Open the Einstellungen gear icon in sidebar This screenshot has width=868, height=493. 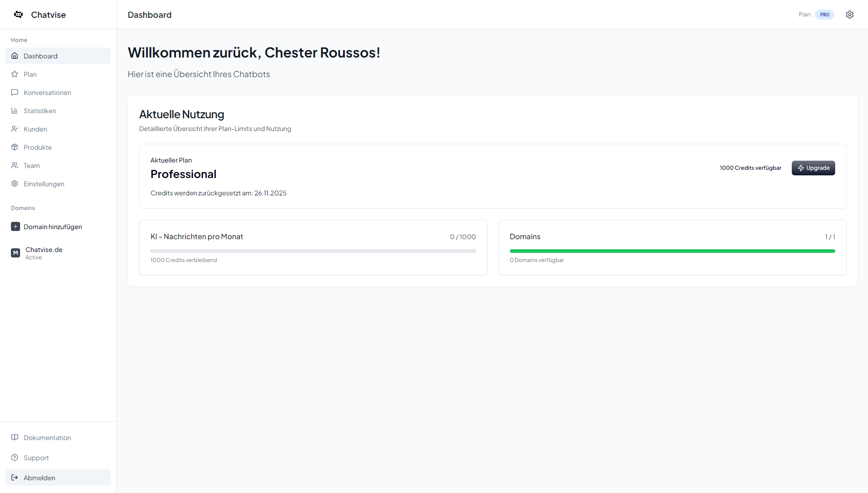point(15,184)
